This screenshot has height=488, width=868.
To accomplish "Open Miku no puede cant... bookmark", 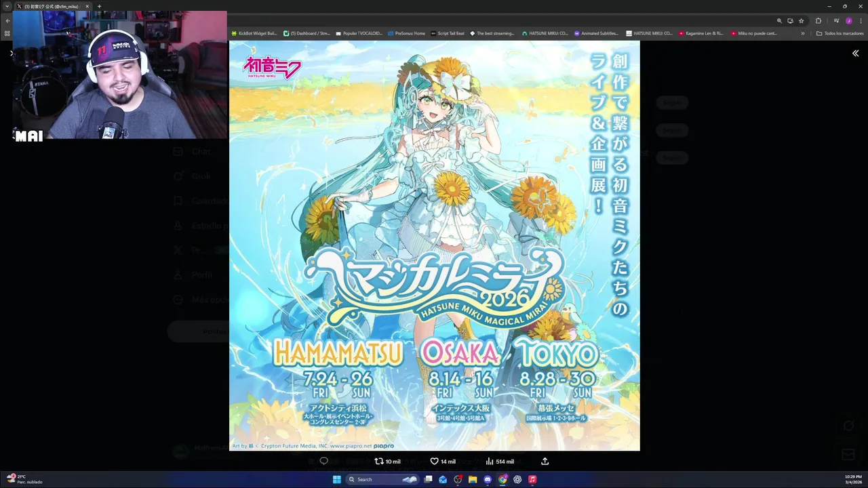I will coord(754,33).
